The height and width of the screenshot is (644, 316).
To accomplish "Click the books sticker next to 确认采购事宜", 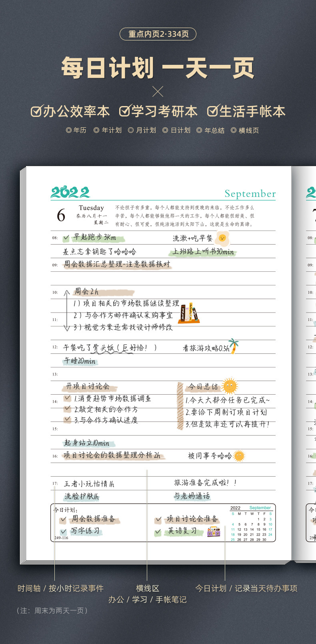I will click(x=188, y=314).
